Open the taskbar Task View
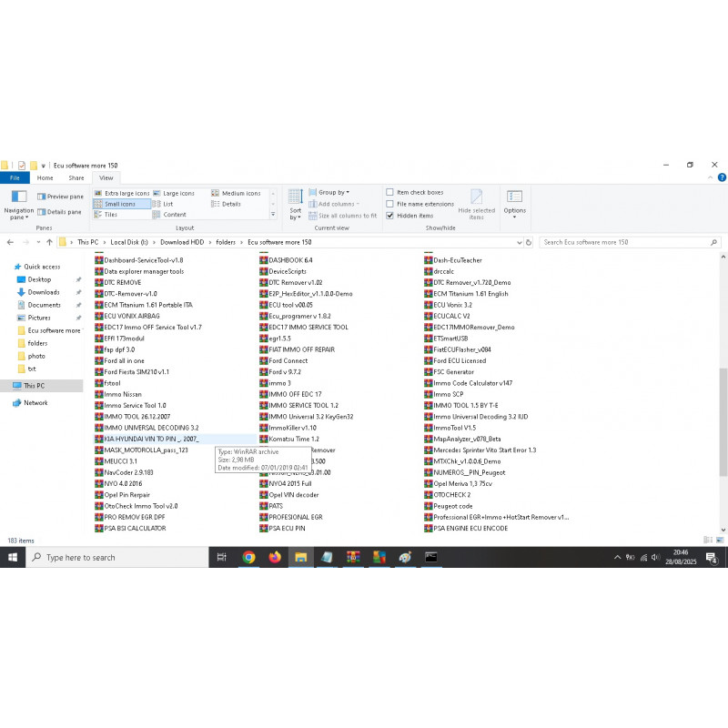This screenshot has height=728, width=728. (222, 557)
